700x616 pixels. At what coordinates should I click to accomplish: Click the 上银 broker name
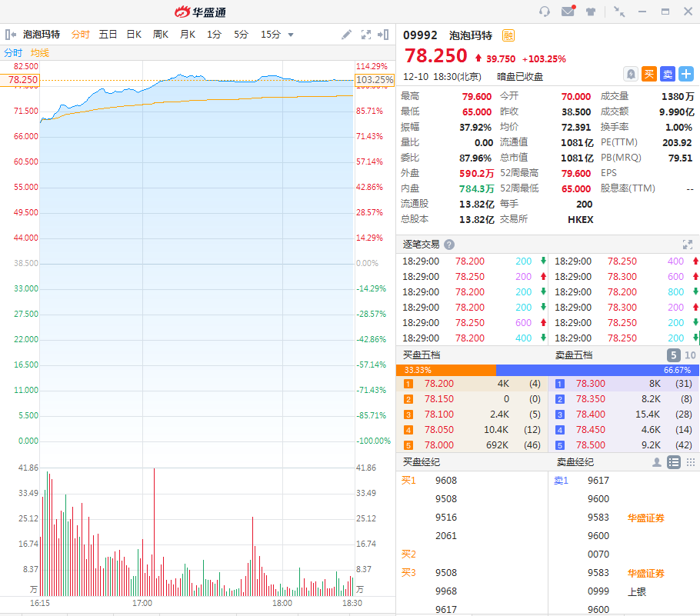(637, 592)
